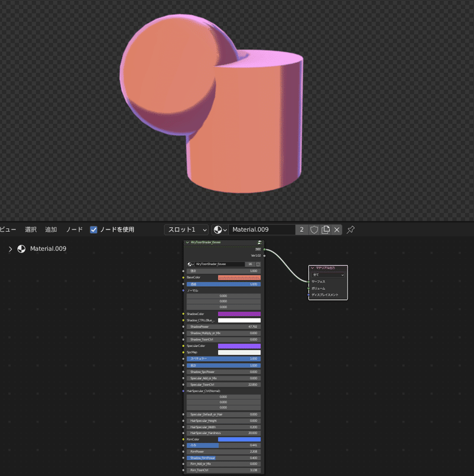Click the ボリューム input socket
The width and height of the screenshot is (474, 476).
[309, 289]
